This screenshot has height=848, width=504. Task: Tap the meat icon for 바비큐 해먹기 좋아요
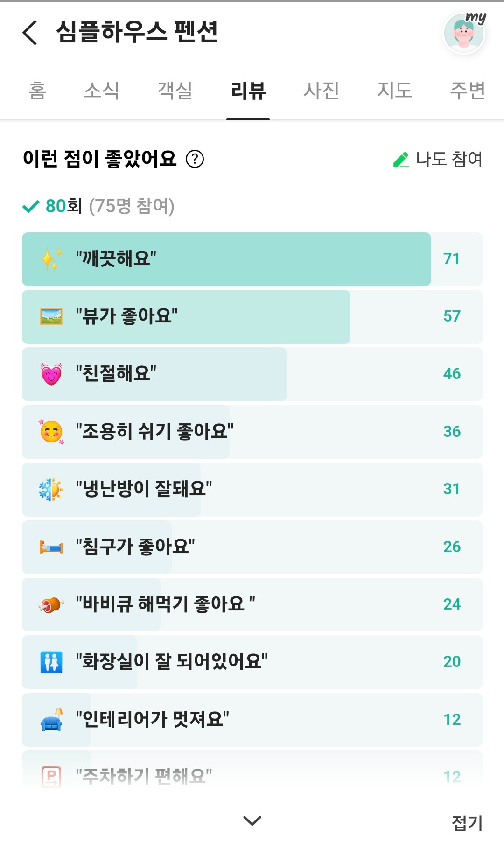(51, 604)
